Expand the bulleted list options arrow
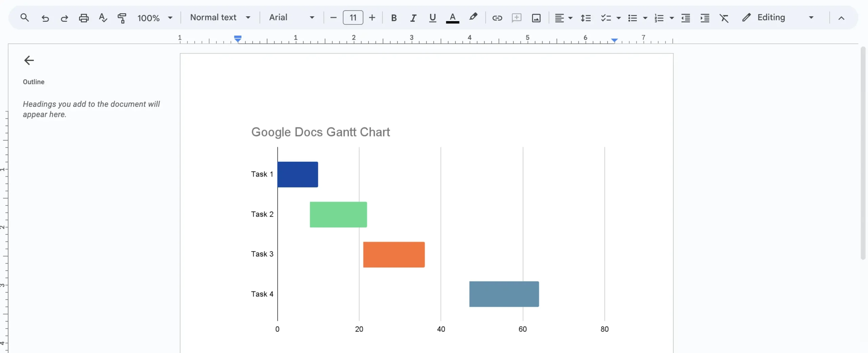Screen dimensions: 868x353 pos(645,18)
